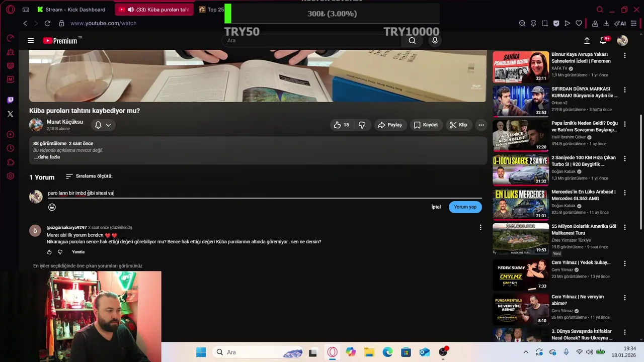Switch to the Top 25 tab
The height and width of the screenshot is (362, 644).
[211, 10]
